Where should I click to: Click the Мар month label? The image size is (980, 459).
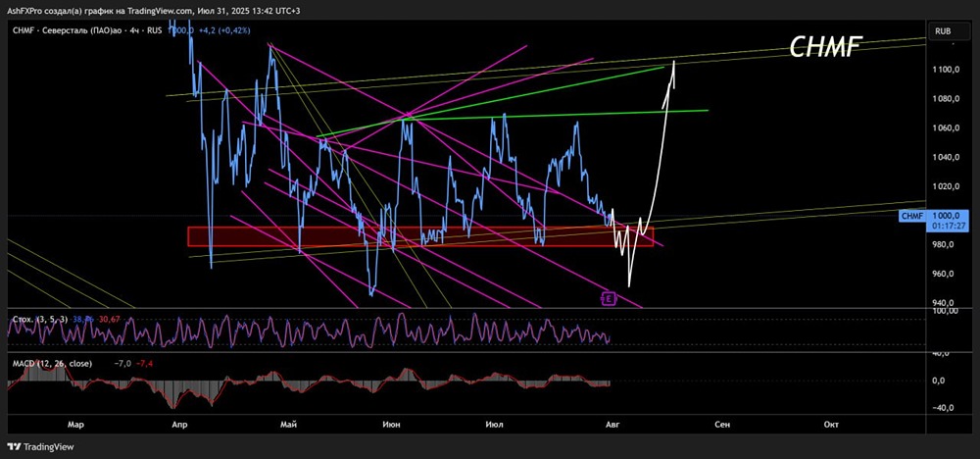75,425
